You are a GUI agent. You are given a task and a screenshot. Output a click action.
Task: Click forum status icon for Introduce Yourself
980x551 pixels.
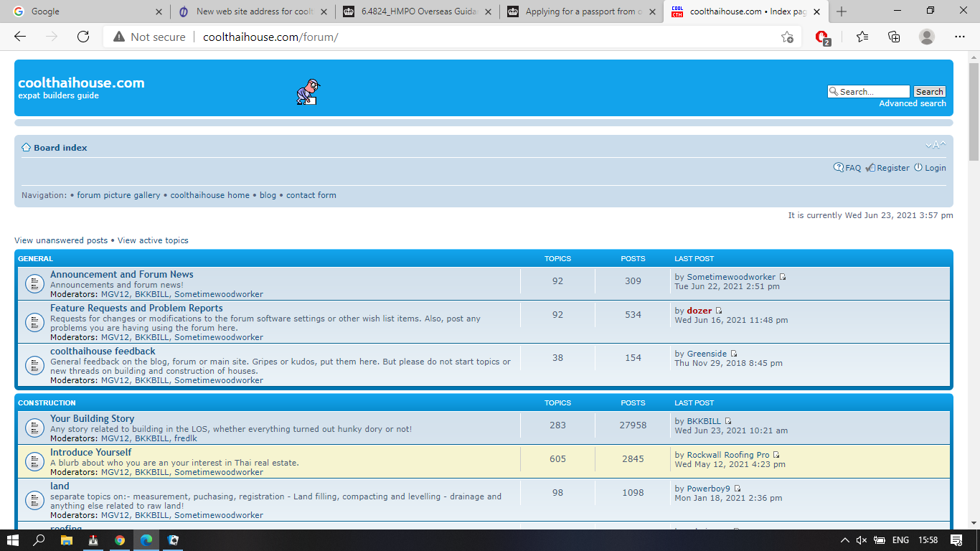pyautogui.click(x=34, y=461)
